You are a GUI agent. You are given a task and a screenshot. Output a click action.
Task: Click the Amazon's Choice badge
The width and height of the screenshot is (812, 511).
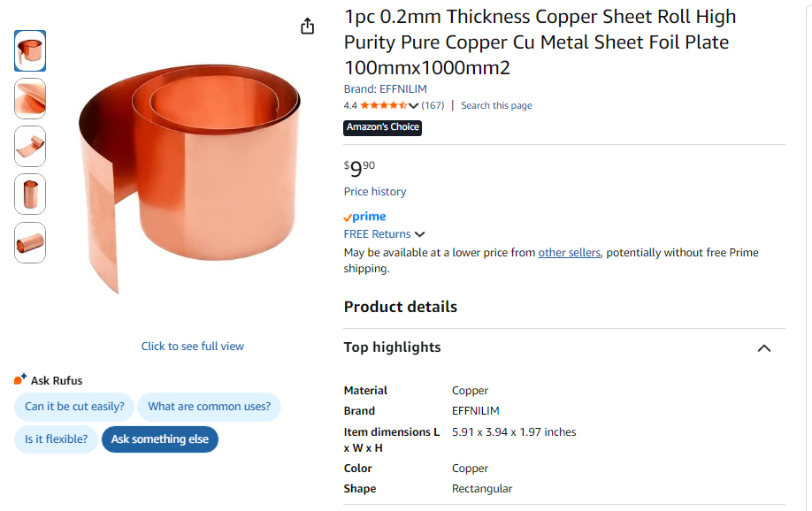(x=382, y=127)
